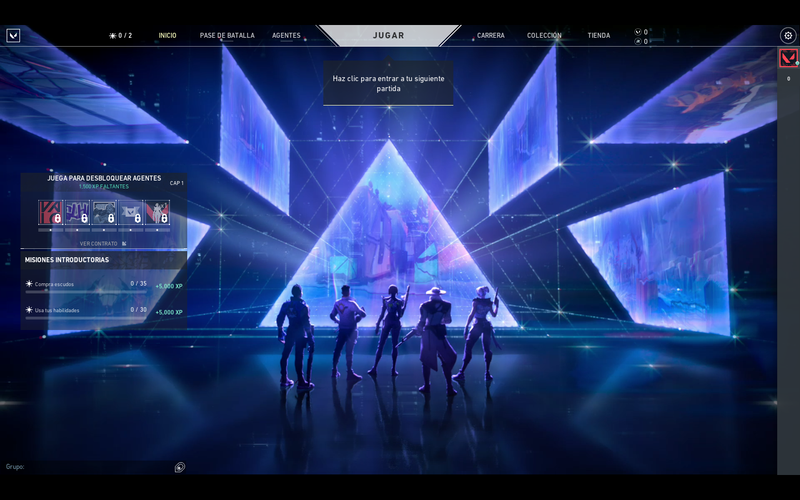Click the Usa tus habilidades progress bar
Viewport: 800px width, 500px height.
click(x=86, y=318)
